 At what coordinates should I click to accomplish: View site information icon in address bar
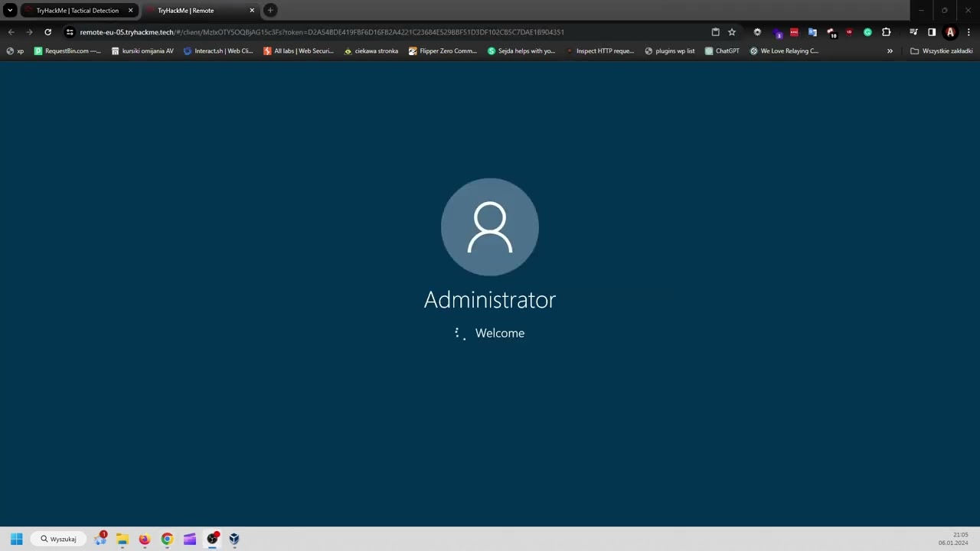pos(70,32)
